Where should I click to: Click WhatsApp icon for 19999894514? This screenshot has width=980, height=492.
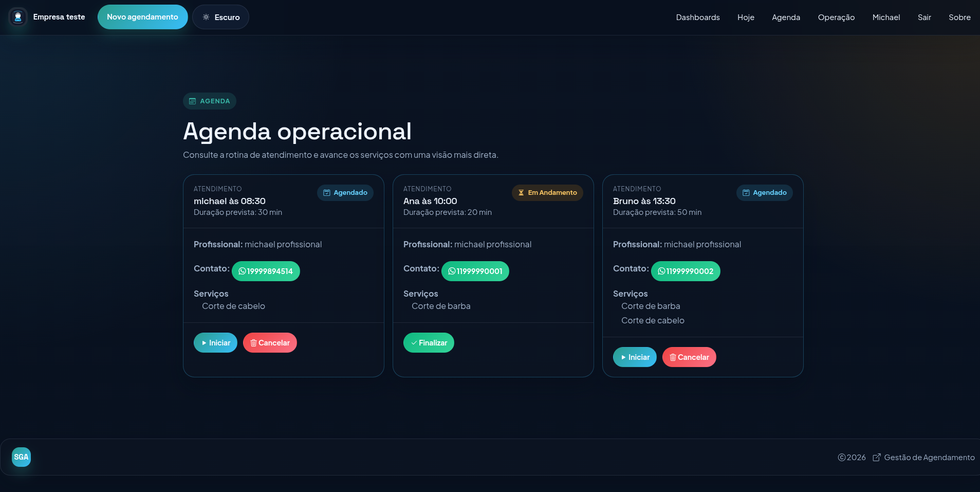click(x=242, y=271)
